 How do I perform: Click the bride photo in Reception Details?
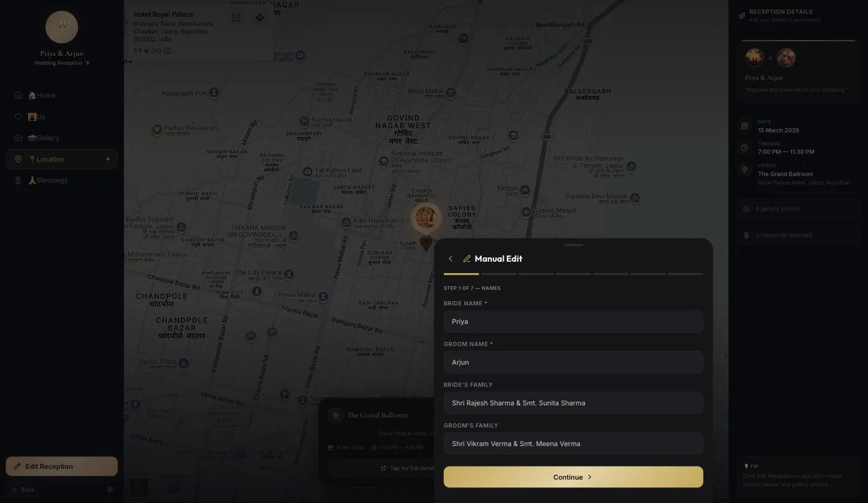pyautogui.click(x=755, y=58)
